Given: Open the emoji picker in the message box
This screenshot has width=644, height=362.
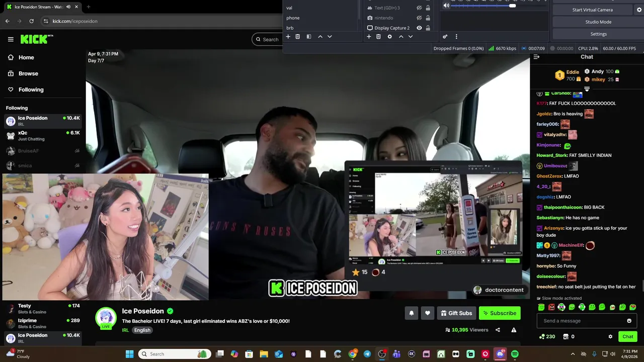Looking at the screenshot, I should (x=629, y=321).
